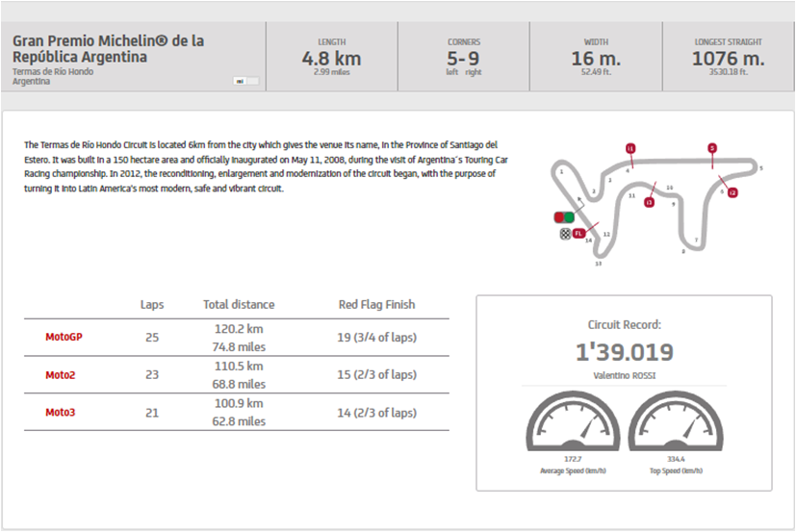
Task: Toggle the km/mi unit switch
Action: 245,81
